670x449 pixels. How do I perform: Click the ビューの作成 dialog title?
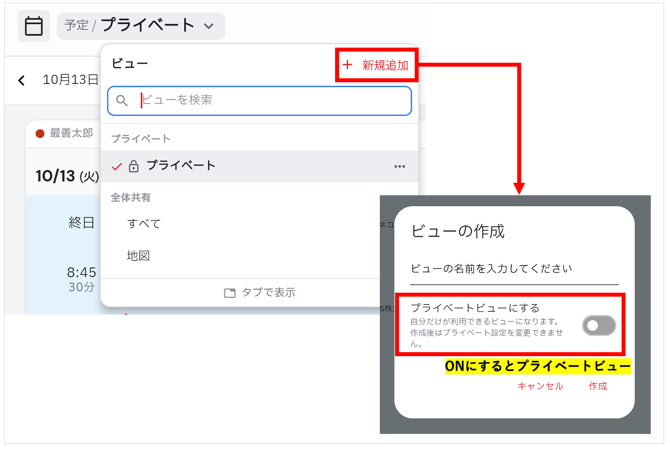(x=458, y=231)
